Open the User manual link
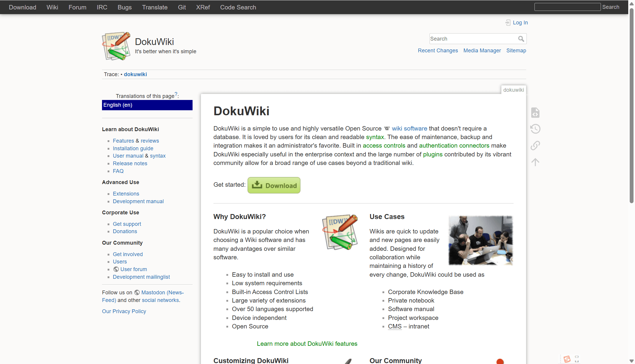 (x=128, y=156)
